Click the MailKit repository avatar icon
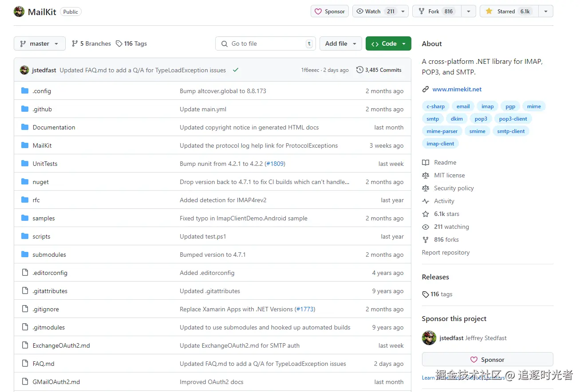The width and height of the screenshot is (584, 392). pos(19,12)
